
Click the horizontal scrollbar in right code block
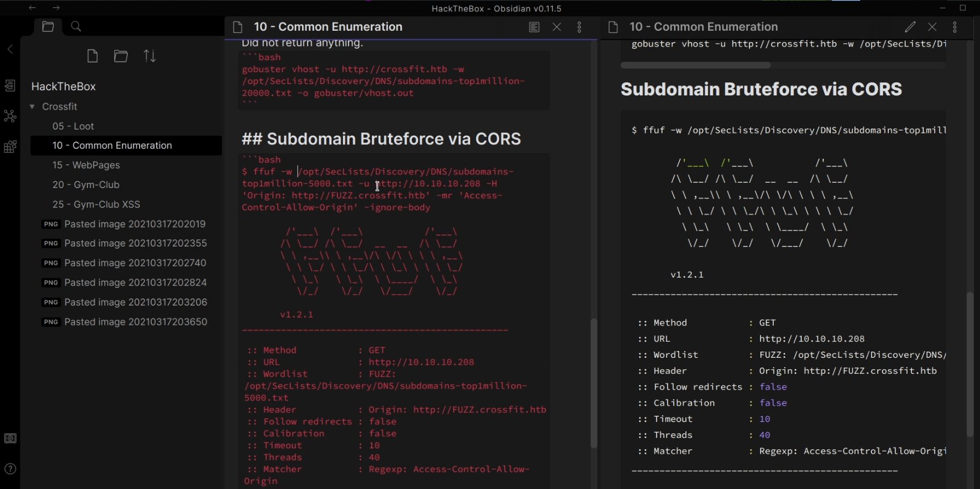[x=696, y=65]
